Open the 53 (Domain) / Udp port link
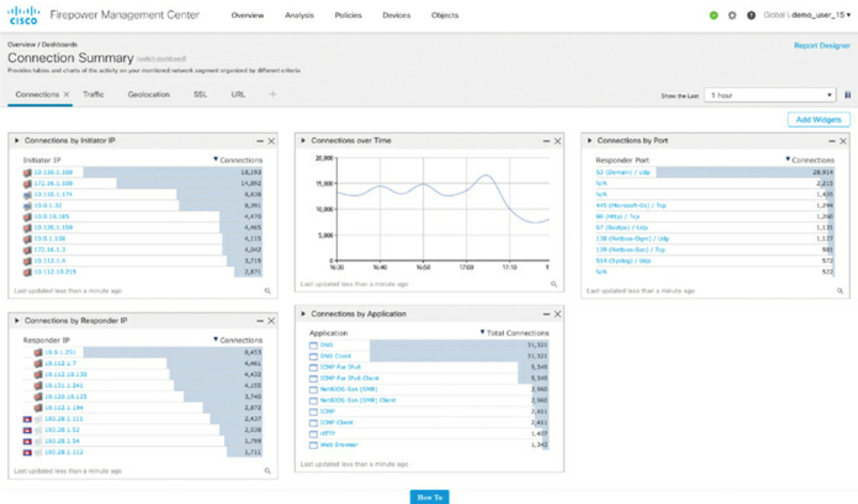858x504 pixels. point(623,172)
